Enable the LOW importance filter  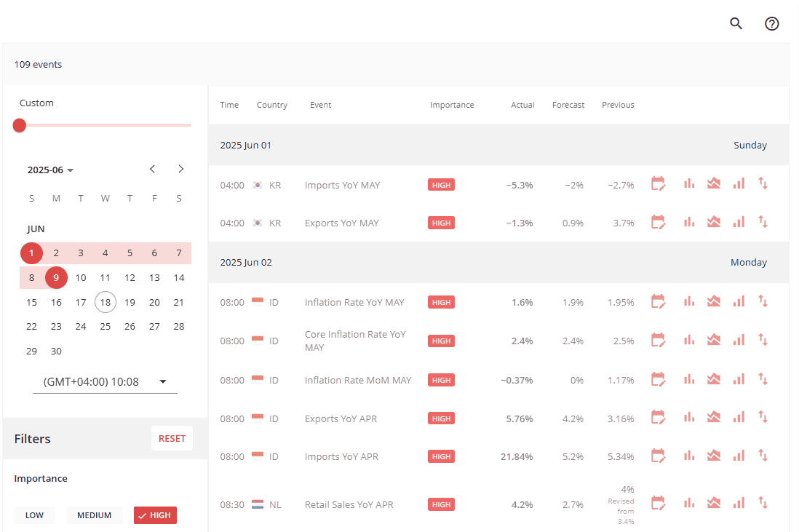[34, 515]
